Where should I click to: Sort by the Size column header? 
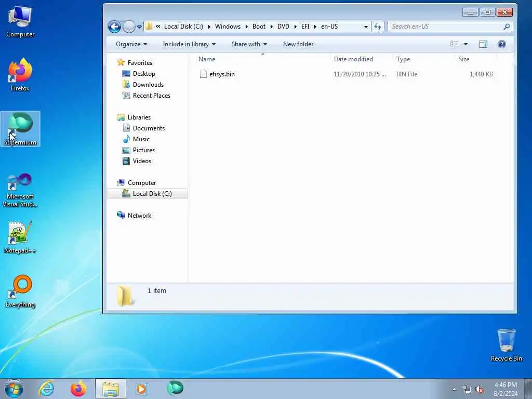point(476,59)
